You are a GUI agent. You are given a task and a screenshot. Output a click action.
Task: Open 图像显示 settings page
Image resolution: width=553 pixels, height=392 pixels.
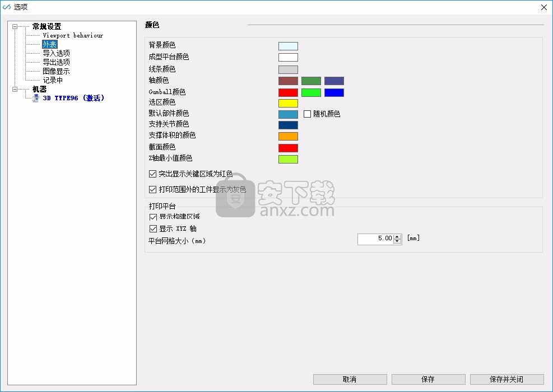[x=56, y=71]
